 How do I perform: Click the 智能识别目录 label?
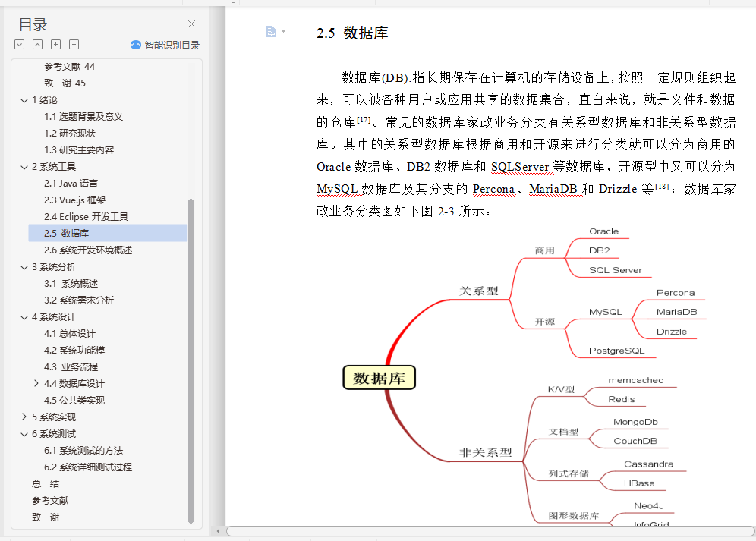(x=172, y=46)
